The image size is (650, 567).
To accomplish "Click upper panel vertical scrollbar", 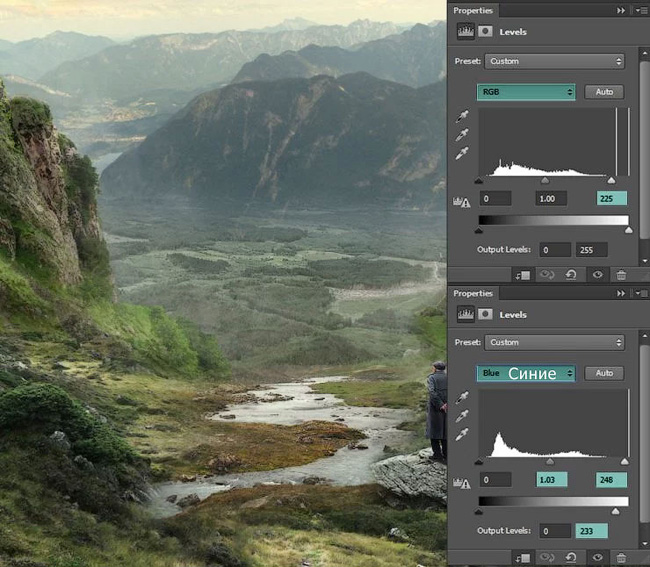I will [644, 150].
